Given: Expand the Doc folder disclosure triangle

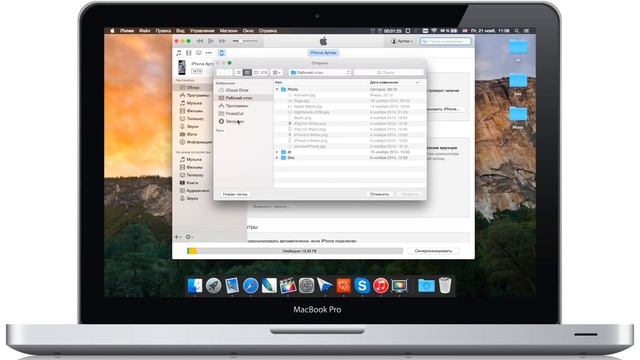Looking at the screenshot, I should [x=278, y=158].
